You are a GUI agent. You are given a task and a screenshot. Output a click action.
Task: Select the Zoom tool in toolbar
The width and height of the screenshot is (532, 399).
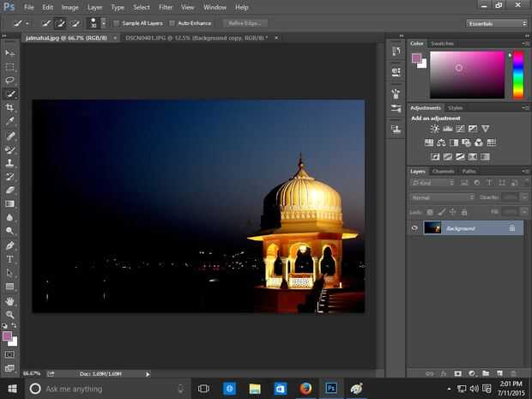(10, 315)
